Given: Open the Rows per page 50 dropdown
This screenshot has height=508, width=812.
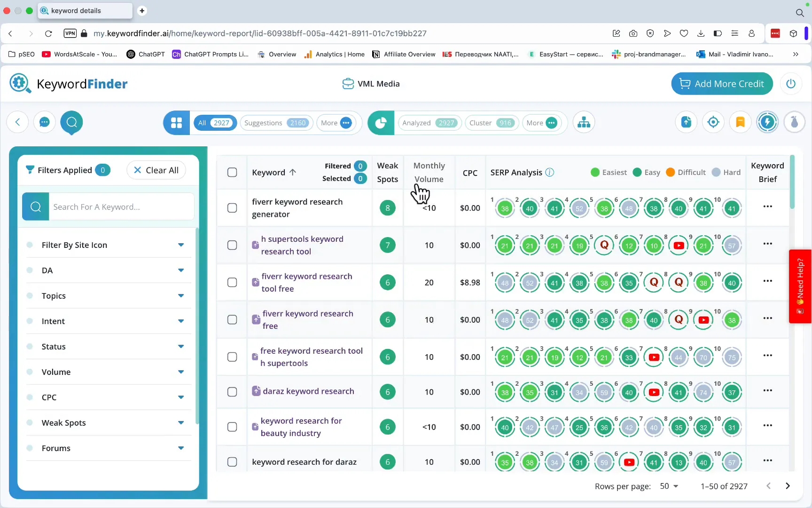Looking at the screenshot, I should pyautogui.click(x=669, y=486).
